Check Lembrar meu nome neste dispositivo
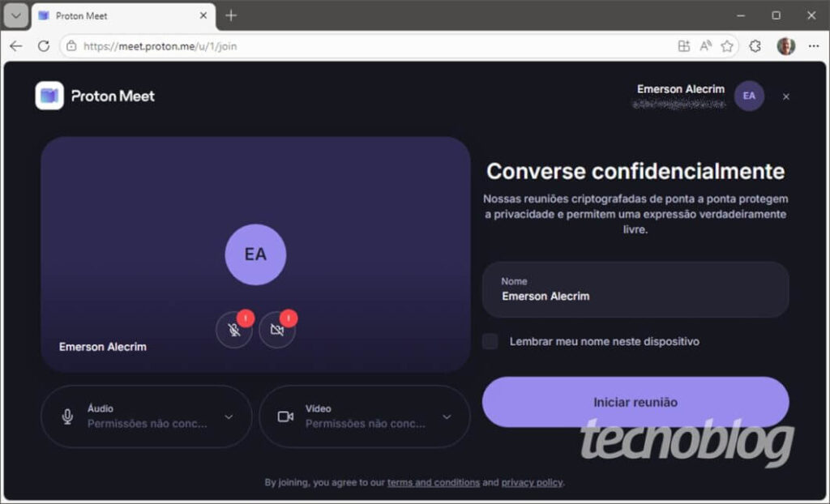 point(490,342)
